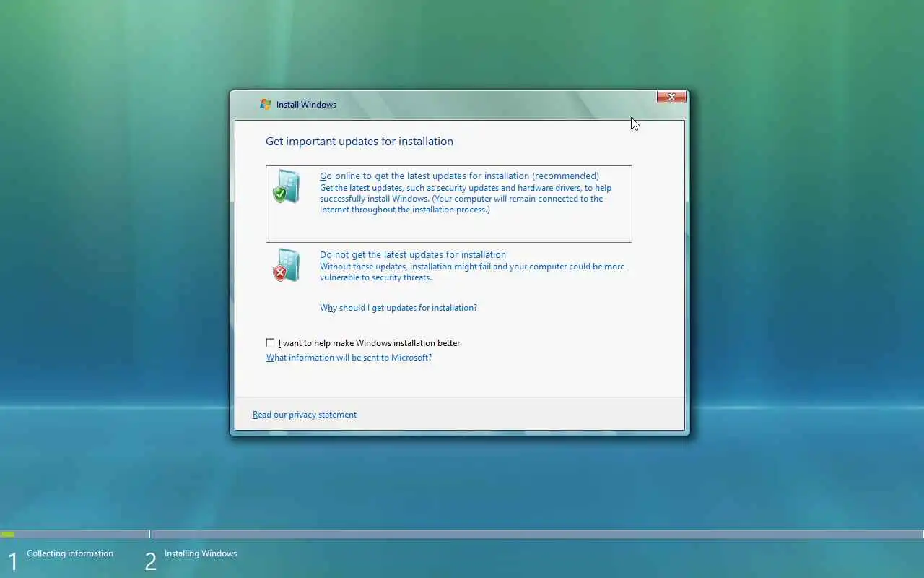Click the Install Windows title text
This screenshot has height=578, width=924.
coord(306,105)
